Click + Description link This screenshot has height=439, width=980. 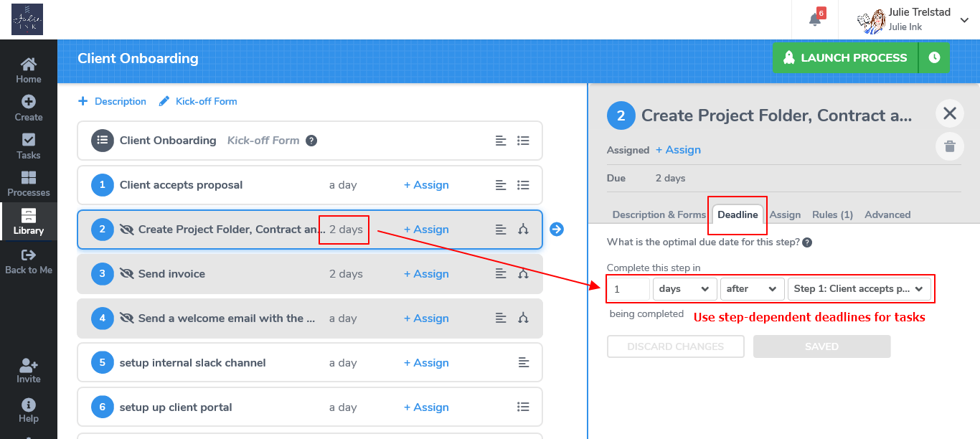pos(112,102)
